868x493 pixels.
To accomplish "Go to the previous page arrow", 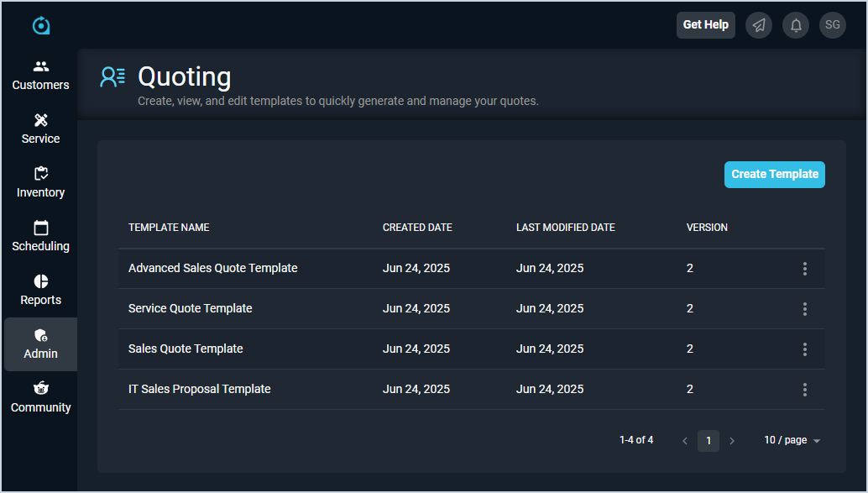I will pos(685,441).
